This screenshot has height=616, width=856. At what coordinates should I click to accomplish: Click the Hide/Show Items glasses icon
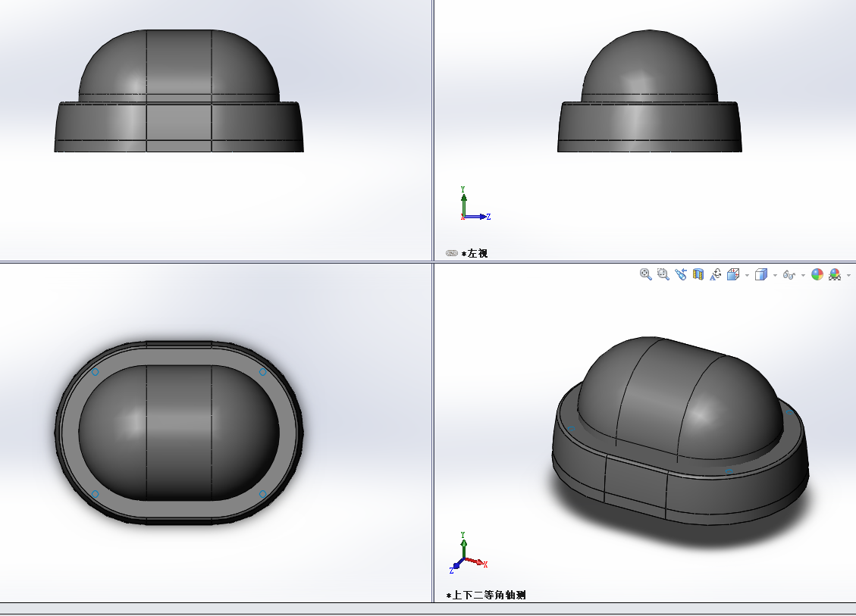789,275
